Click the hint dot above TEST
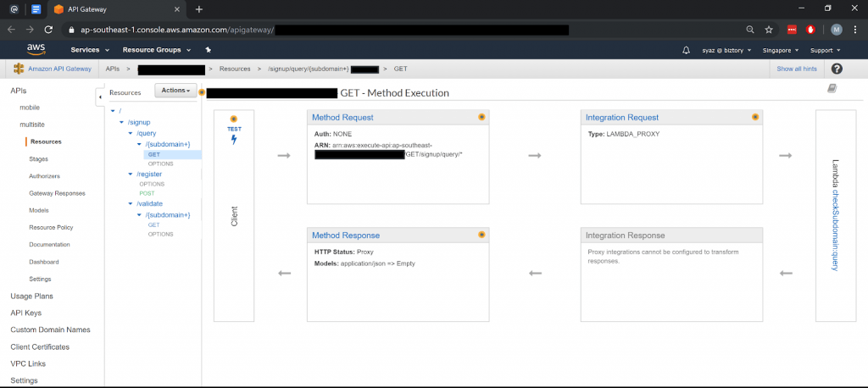Viewport: 868px width, 388px height. pyautogui.click(x=234, y=119)
